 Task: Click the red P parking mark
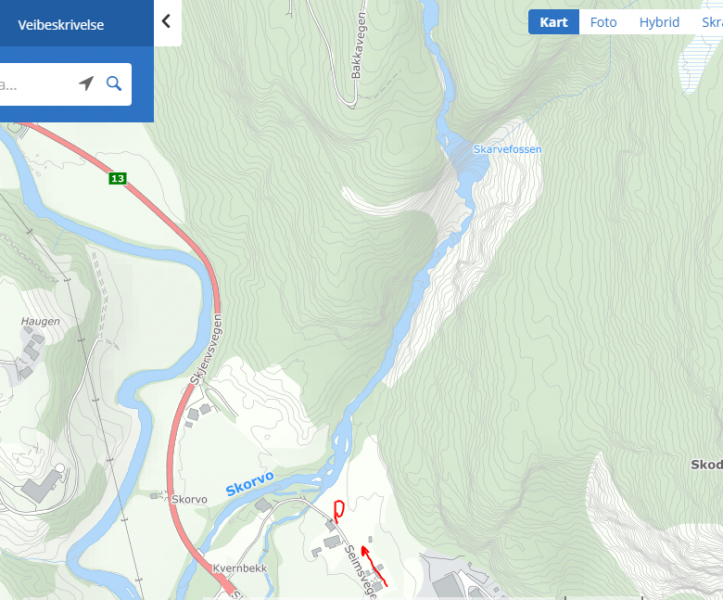(339, 511)
